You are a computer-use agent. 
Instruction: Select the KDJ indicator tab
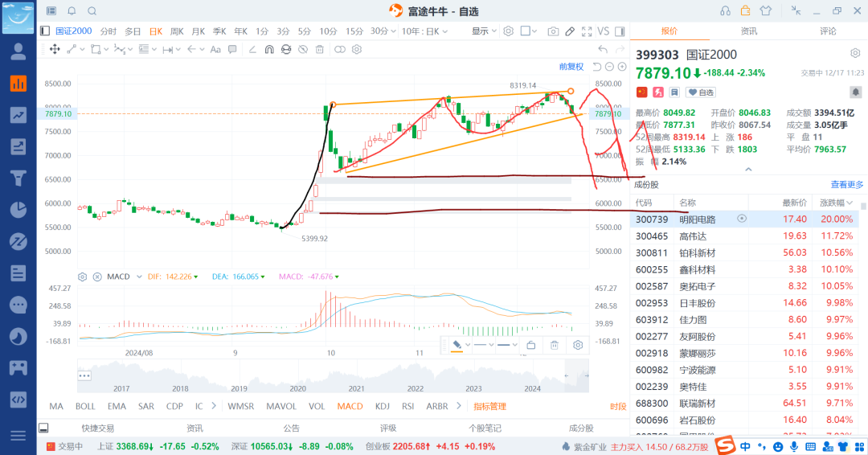coord(382,406)
